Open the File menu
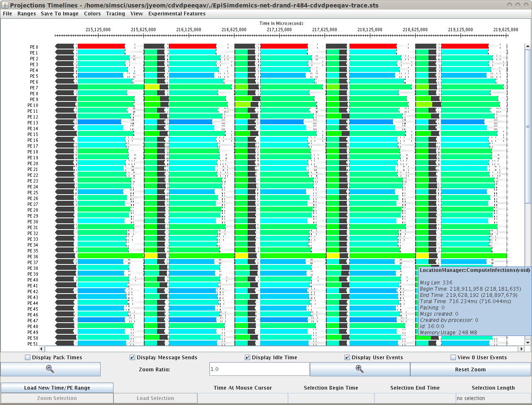 (7, 14)
